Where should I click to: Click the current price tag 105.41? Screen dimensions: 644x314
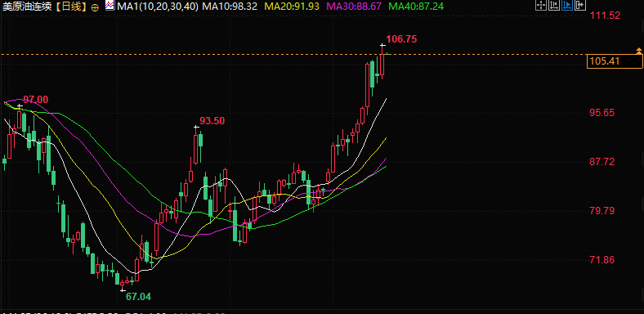[x=615, y=61]
